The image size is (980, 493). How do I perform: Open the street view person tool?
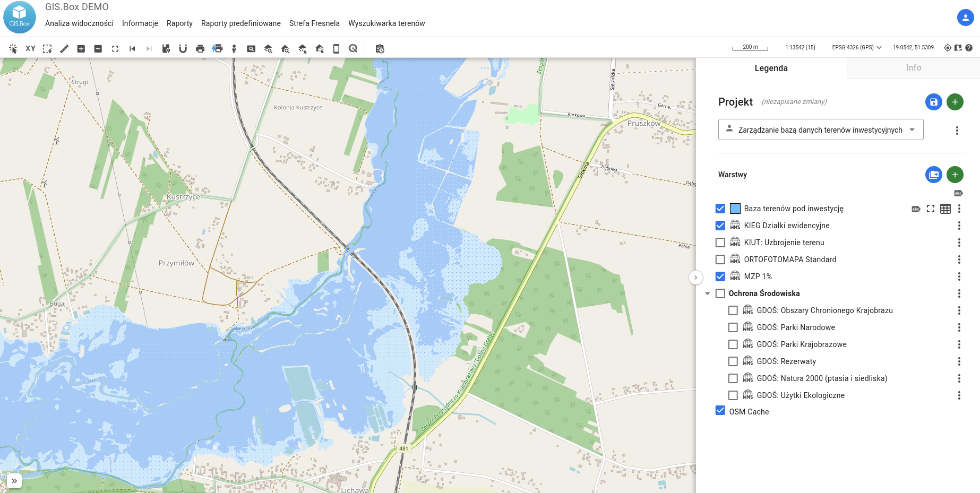[234, 48]
